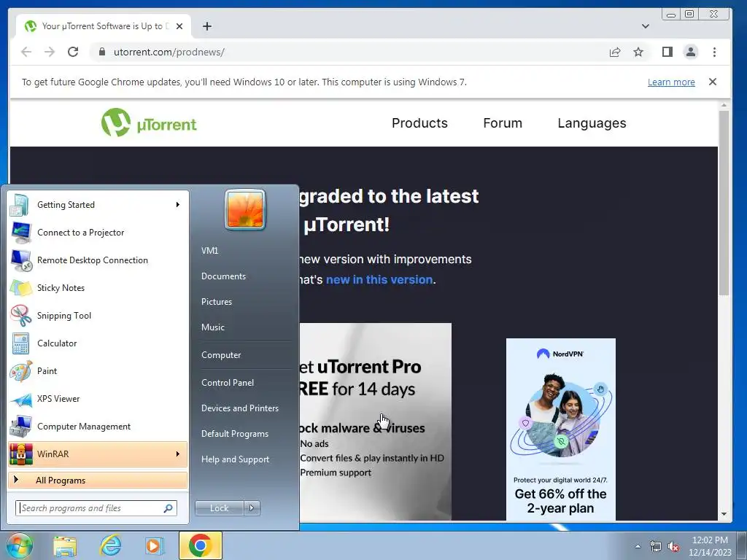Open Forum on uTorrent site

click(503, 122)
